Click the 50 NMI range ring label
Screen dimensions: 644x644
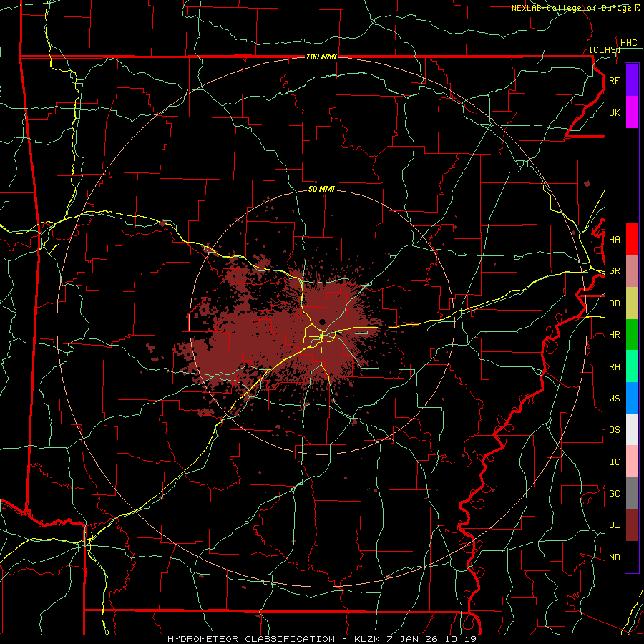click(x=321, y=189)
